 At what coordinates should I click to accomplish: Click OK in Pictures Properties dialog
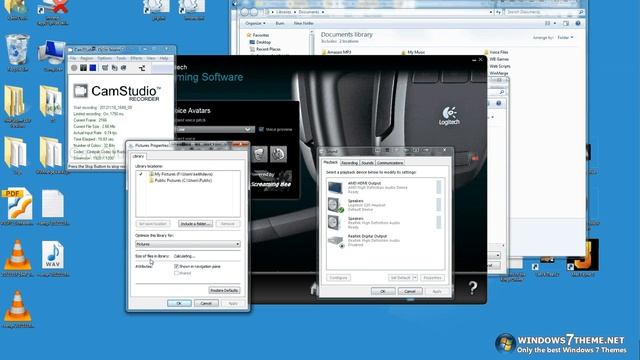(x=179, y=303)
